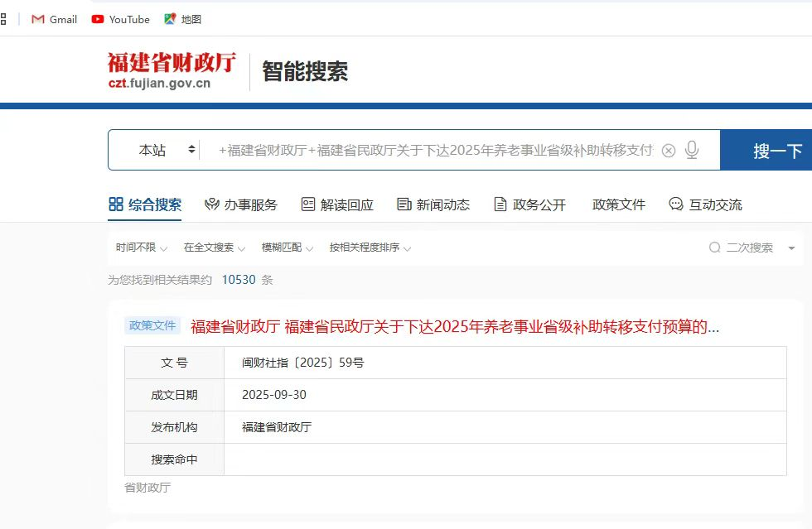Open the Gmail bookmark

click(x=54, y=19)
